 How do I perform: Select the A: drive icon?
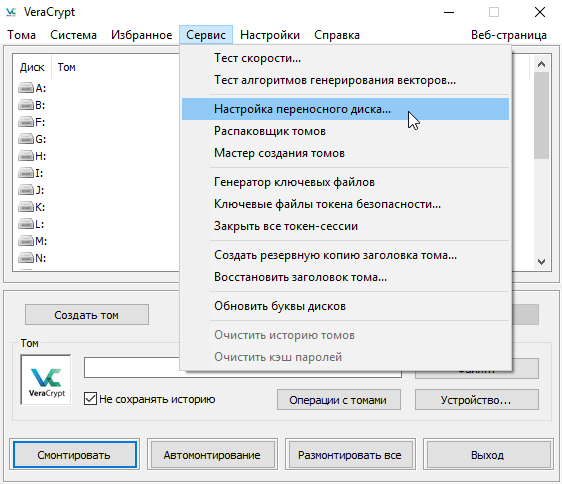[26, 88]
